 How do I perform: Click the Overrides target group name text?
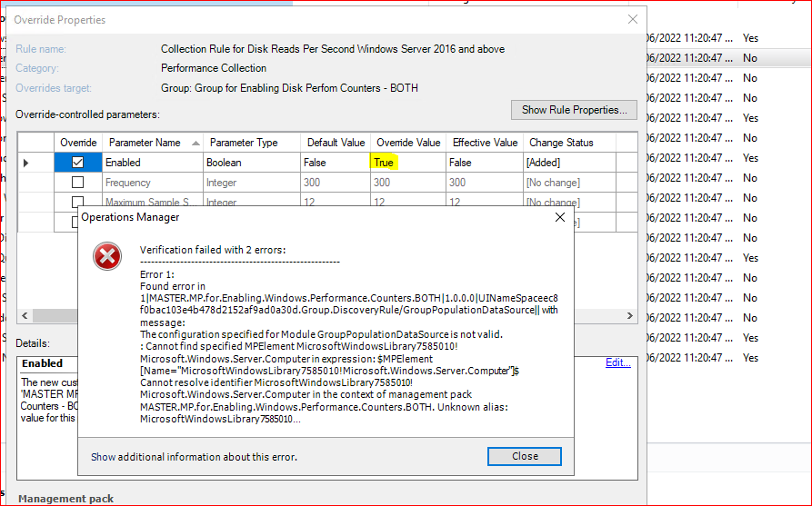pos(289,88)
